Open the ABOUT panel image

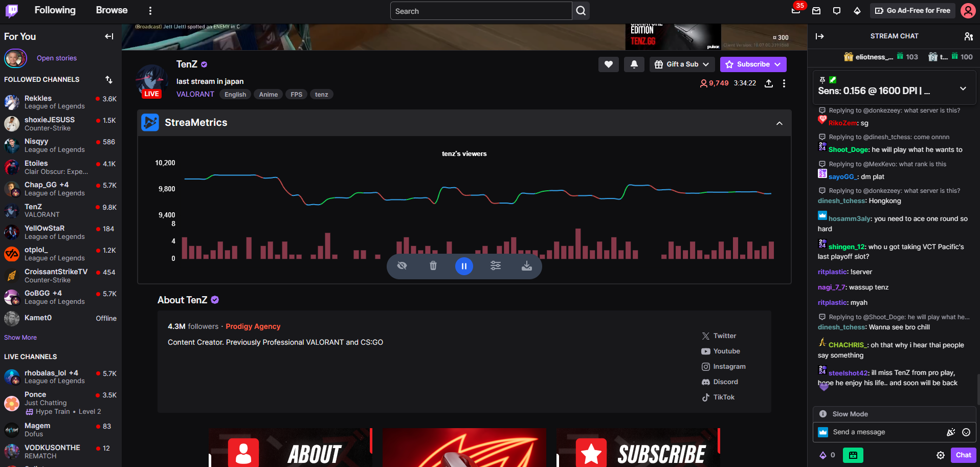[291, 448]
